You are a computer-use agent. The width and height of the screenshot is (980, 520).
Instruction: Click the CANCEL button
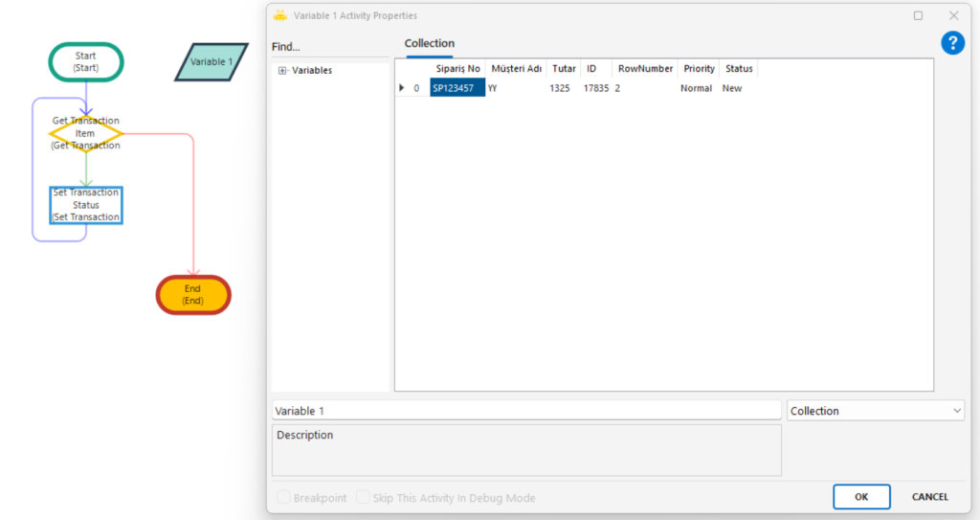click(x=929, y=497)
